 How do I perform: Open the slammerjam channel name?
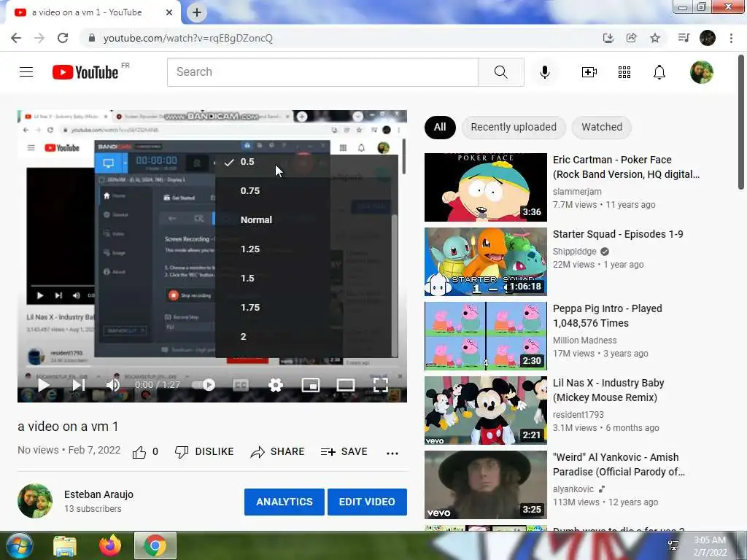tap(577, 192)
